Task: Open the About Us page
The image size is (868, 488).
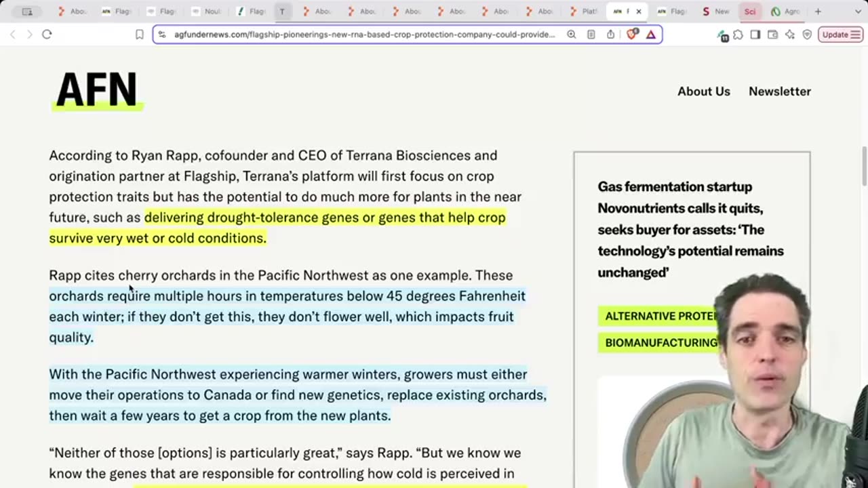Action: point(704,91)
